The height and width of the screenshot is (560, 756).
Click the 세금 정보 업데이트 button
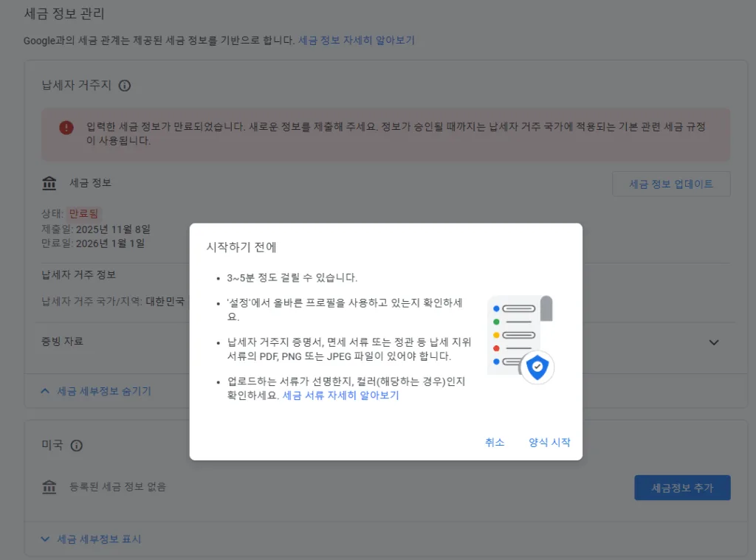click(671, 184)
